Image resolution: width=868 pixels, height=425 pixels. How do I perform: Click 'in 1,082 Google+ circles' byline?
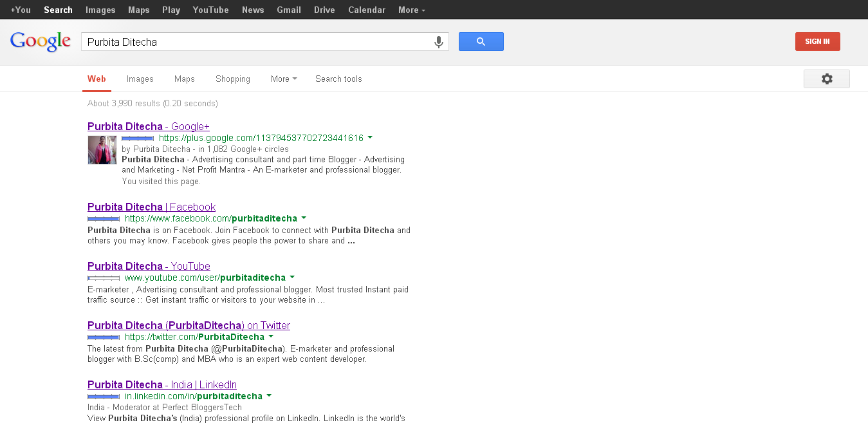243,149
